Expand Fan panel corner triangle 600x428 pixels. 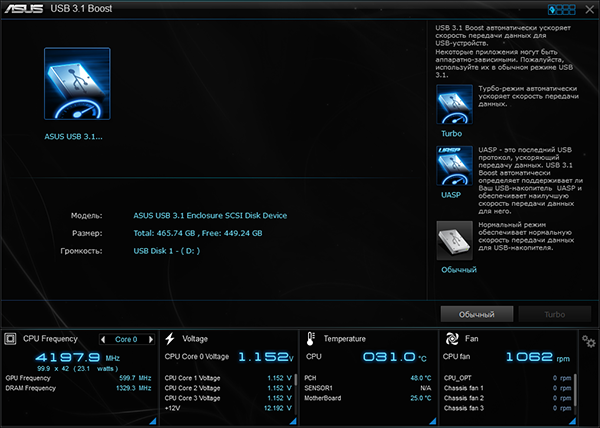pos(572,421)
